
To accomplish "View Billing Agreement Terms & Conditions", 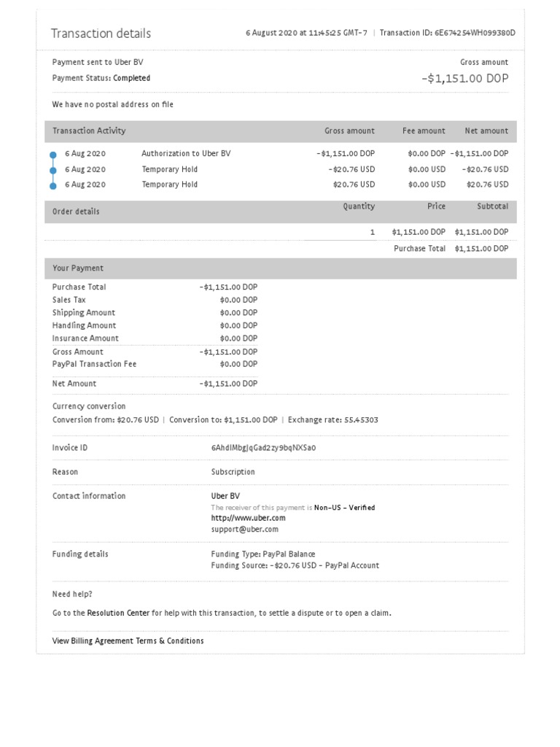I will [x=128, y=640].
